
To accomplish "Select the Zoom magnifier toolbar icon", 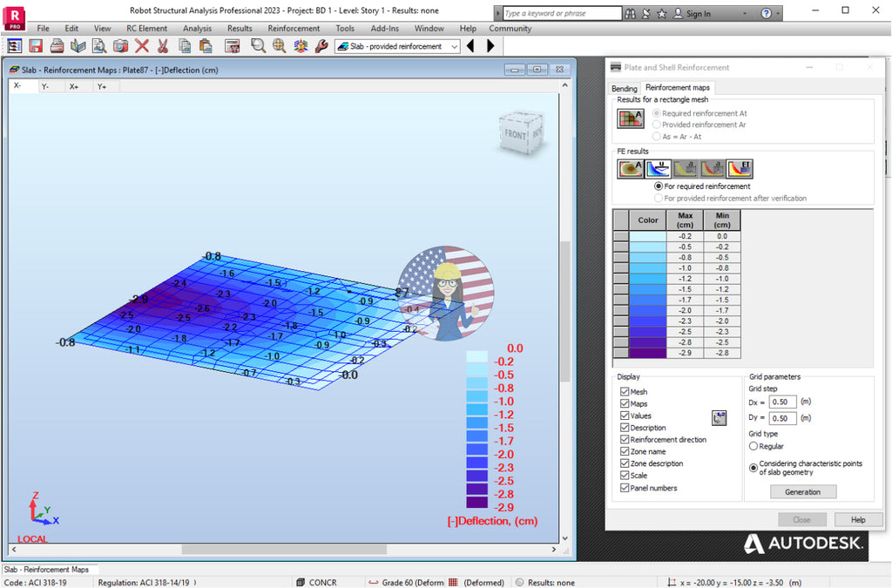I will pos(260,45).
